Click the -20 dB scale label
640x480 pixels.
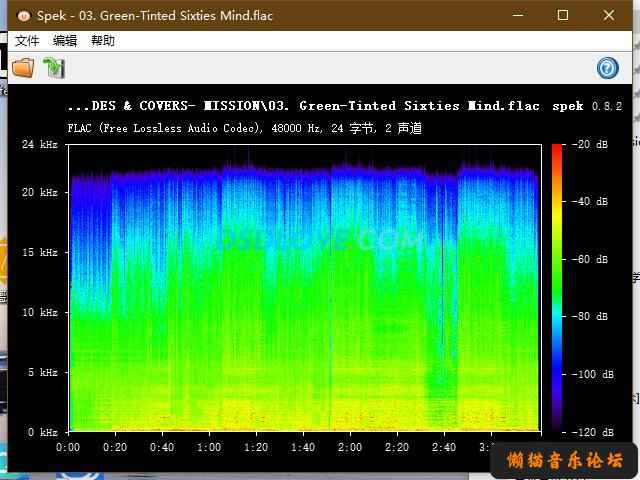590,144
